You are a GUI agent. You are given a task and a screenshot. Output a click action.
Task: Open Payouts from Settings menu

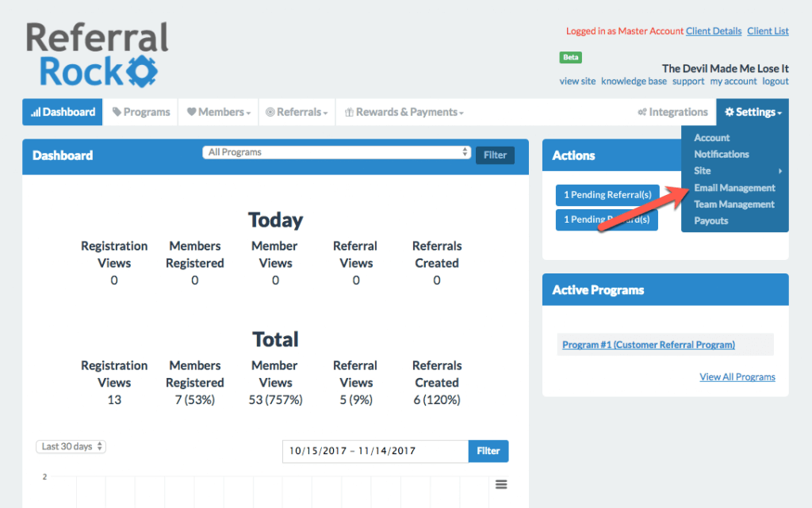711,221
